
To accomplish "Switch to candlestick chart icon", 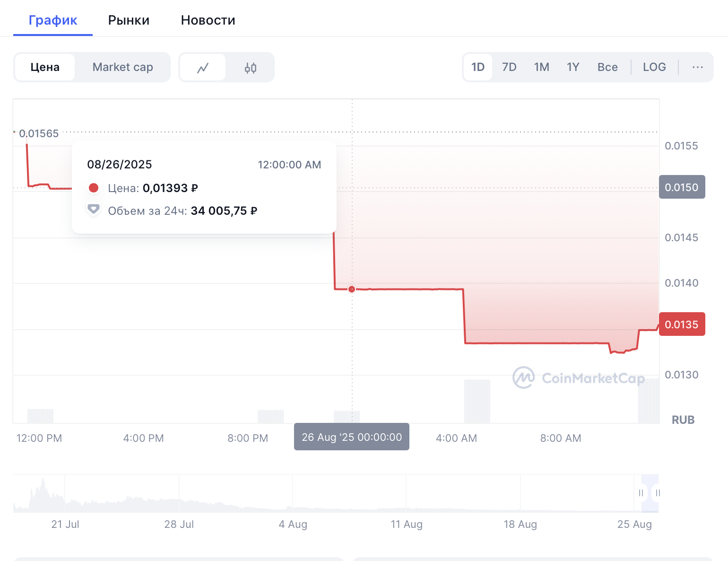I will tap(251, 68).
